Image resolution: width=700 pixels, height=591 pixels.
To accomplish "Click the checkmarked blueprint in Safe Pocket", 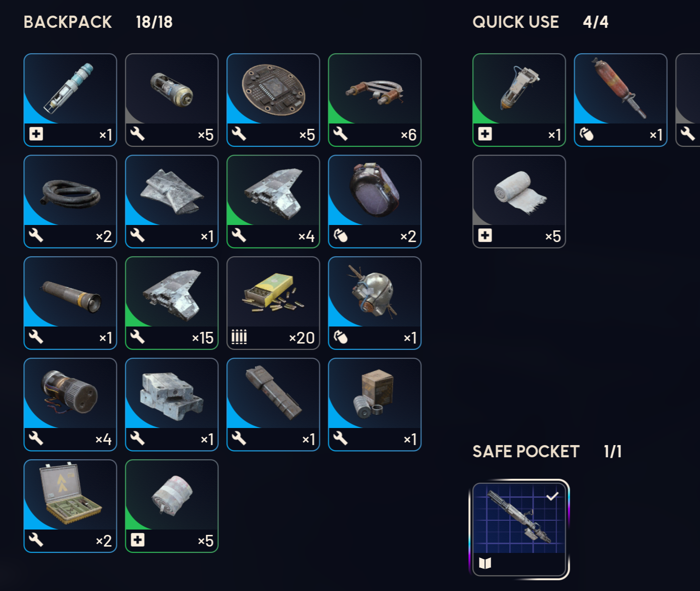I will point(519,530).
